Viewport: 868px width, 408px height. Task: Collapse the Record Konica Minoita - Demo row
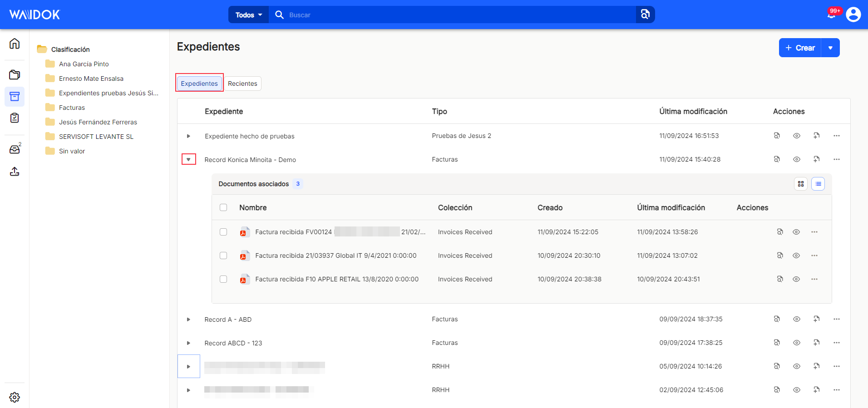[188, 159]
